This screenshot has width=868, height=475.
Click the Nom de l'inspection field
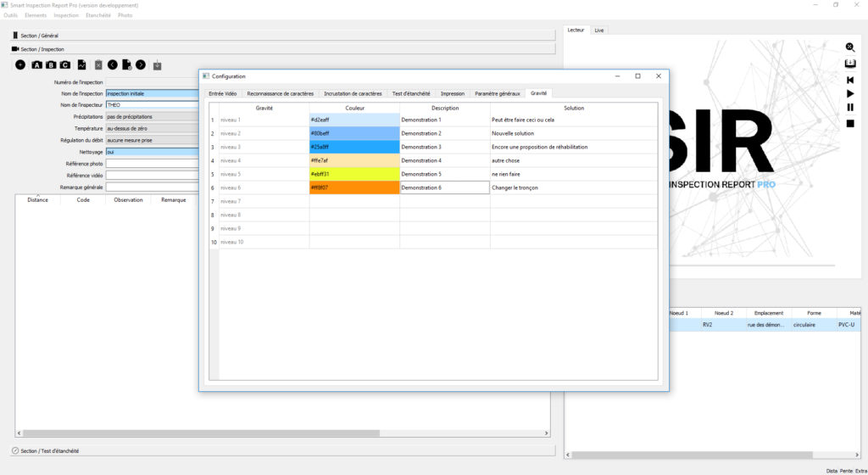click(153, 93)
